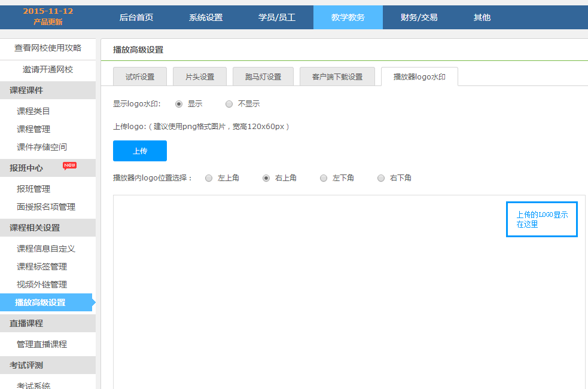Go to the 财务/交易 menu
This screenshot has width=588, height=389.
pyautogui.click(x=419, y=17)
